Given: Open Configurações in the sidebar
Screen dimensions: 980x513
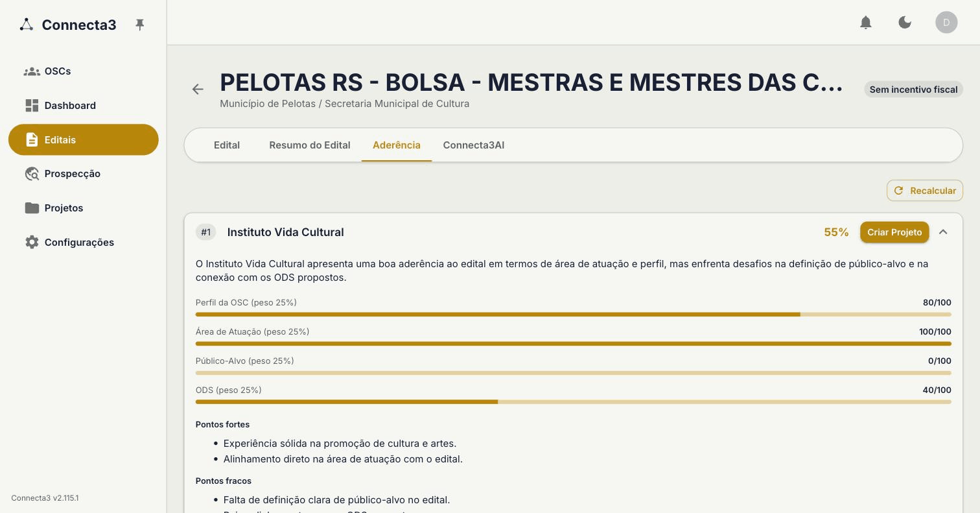Looking at the screenshot, I should (84, 242).
